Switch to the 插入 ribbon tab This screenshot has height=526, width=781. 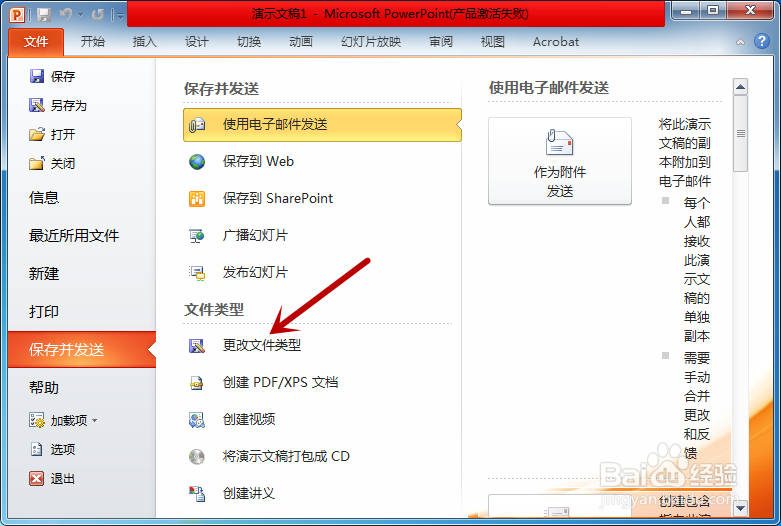coord(144,42)
